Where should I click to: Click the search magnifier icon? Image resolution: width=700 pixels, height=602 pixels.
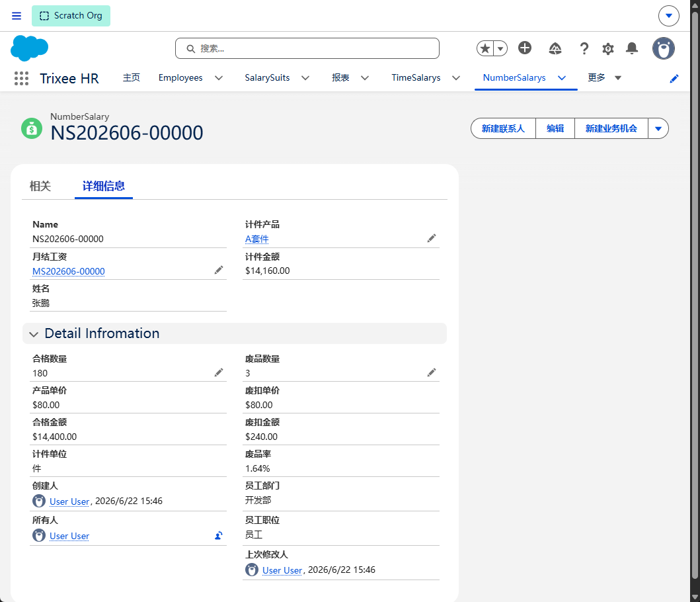point(190,49)
